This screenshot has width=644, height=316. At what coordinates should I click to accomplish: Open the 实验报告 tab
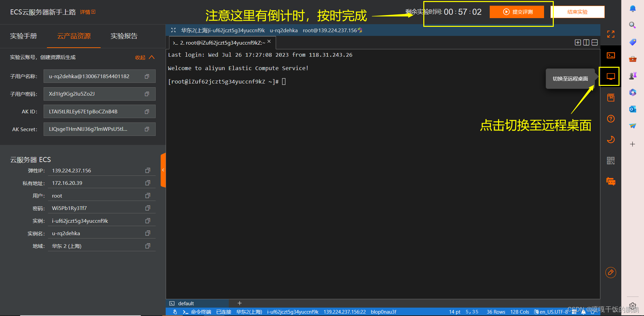coord(124,36)
